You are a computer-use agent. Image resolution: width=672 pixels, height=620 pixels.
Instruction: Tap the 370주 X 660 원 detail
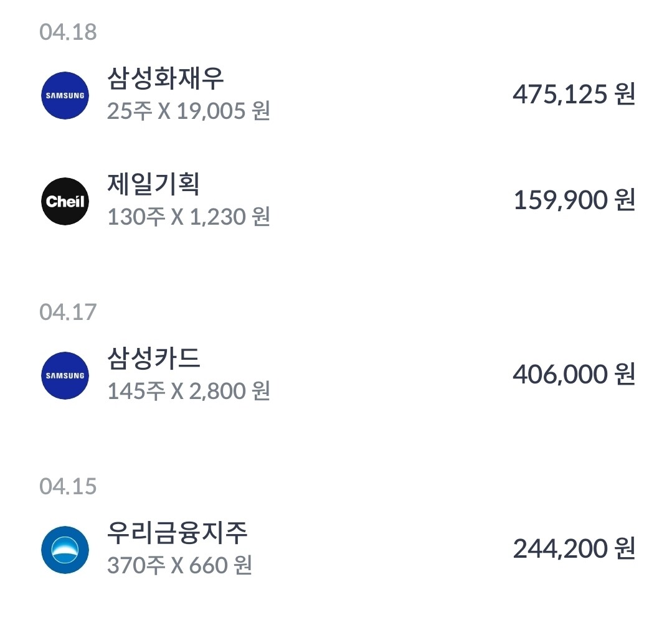point(179,566)
